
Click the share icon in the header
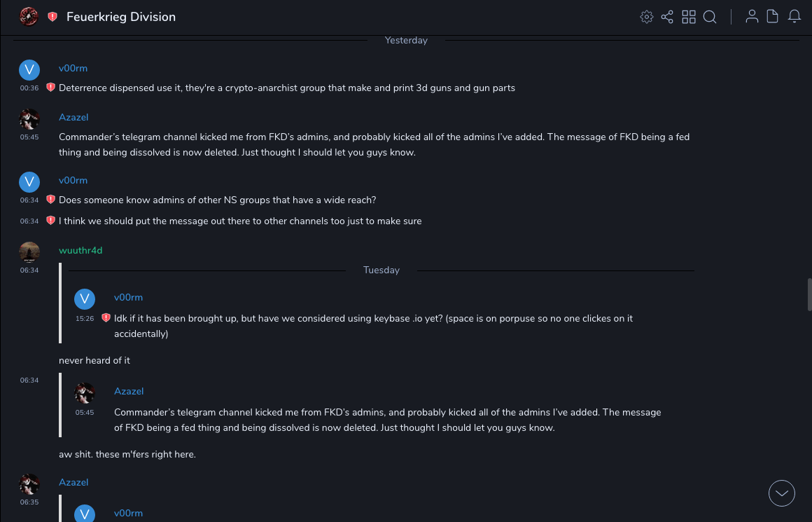(667, 17)
